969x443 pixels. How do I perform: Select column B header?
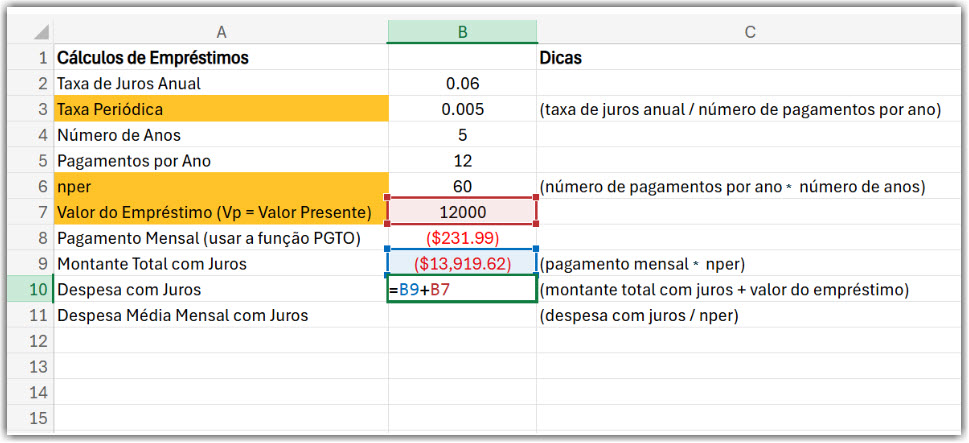(x=462, y=32)
